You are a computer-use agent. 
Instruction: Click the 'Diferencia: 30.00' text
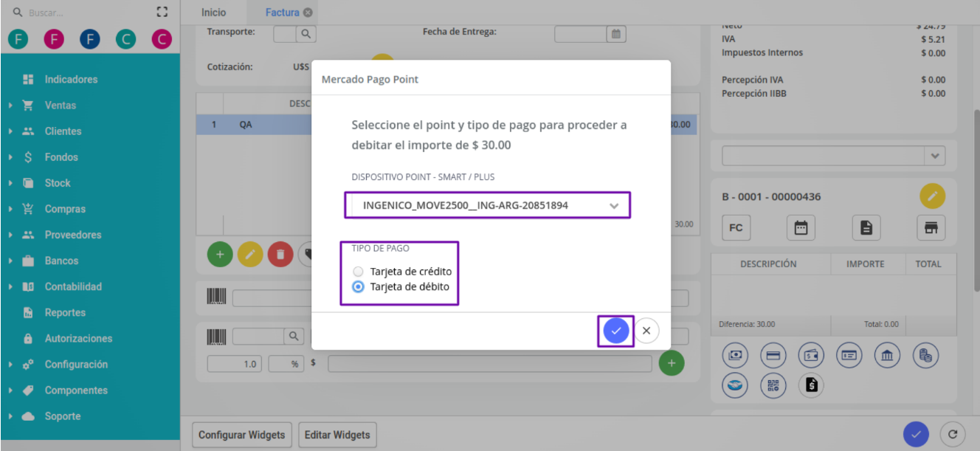pos(746,324)
